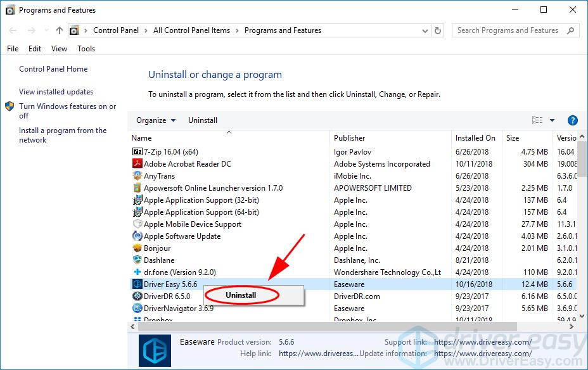The image size is (588, 370).
Task: Open Help using the question mark icon
Action: click(572, 120)
